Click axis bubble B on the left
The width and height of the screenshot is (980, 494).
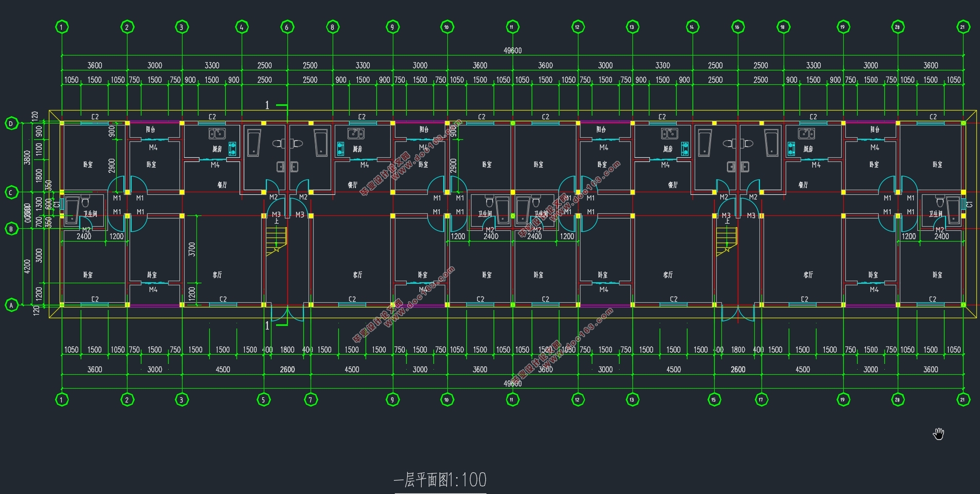point(11,229)
